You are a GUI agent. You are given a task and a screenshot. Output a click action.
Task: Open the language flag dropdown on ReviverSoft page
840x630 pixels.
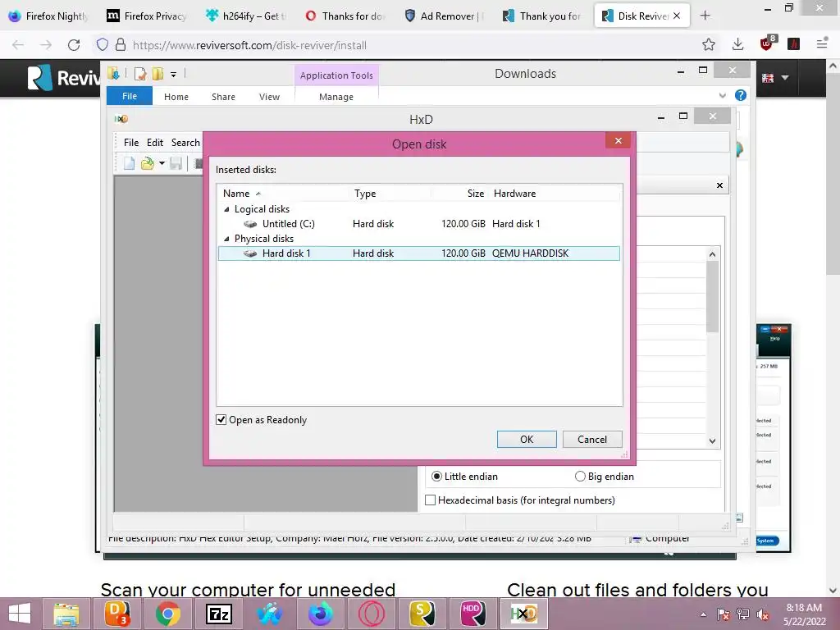[x=775, y=78]
